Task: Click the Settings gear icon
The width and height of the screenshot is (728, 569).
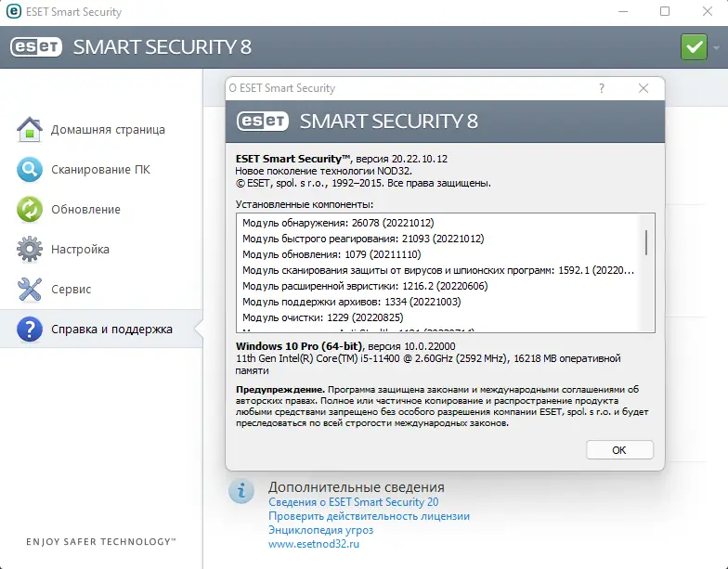Action: coord(30,249)
